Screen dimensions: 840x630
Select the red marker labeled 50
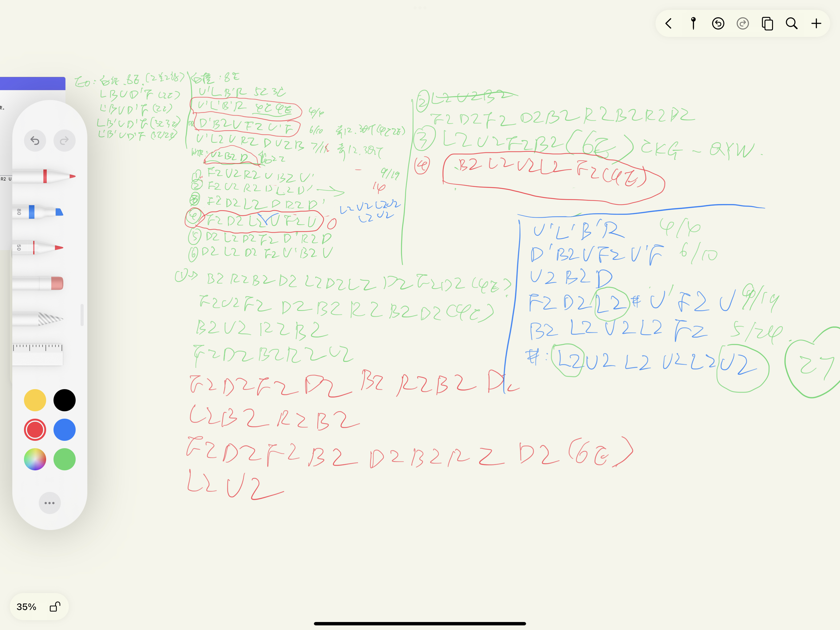coord(38,247)
